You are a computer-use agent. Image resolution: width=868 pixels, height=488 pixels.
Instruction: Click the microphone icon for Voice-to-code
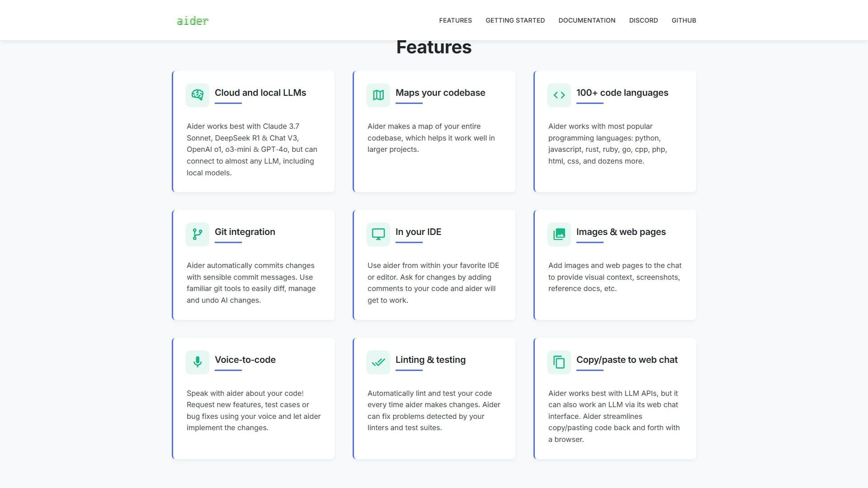coord(198,362)
